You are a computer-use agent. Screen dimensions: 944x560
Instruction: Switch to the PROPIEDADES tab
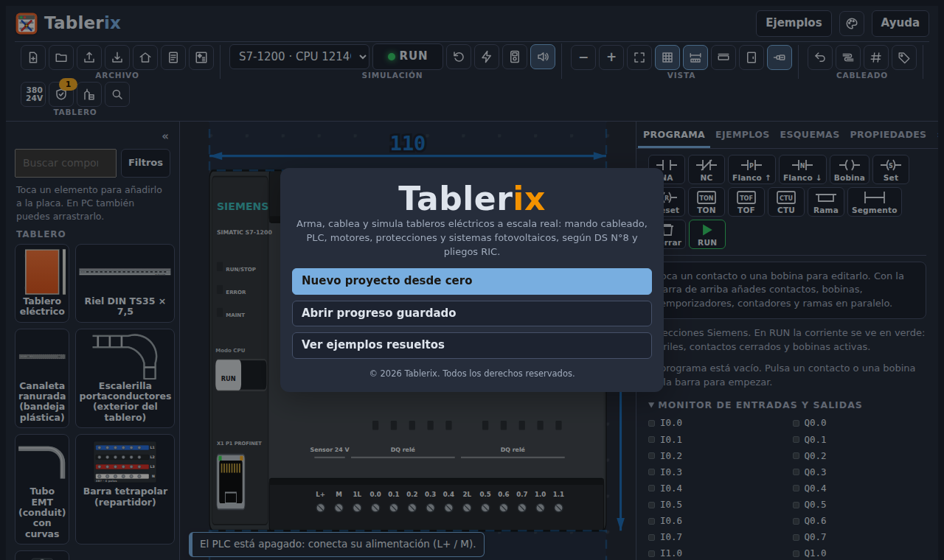888,135
